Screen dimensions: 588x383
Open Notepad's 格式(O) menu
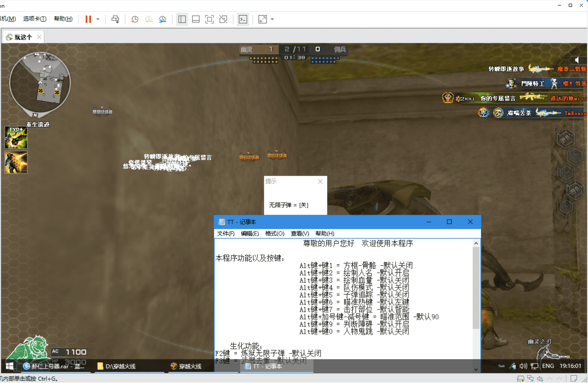click(275, 234)
